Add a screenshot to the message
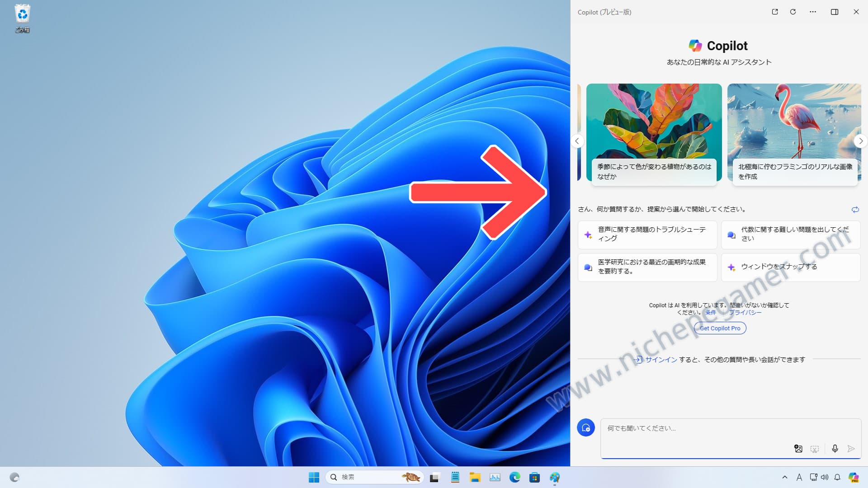 [x=815, y=449]
